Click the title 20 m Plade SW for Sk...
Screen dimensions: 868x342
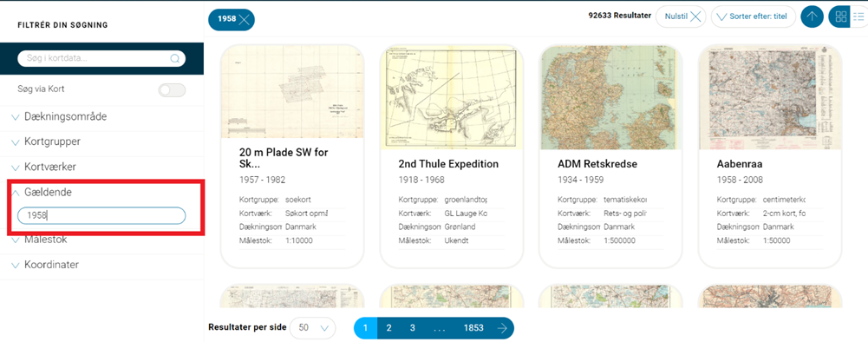pyautogui.click(x=284, y=158)
